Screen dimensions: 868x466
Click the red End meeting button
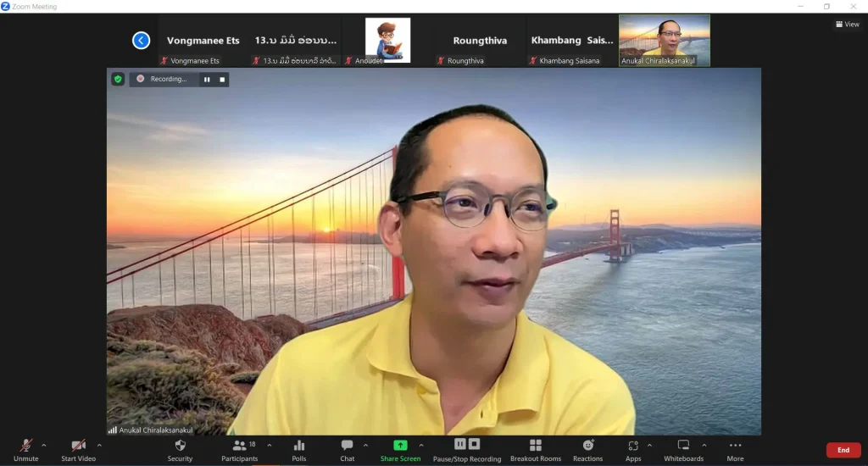point(843,450)
